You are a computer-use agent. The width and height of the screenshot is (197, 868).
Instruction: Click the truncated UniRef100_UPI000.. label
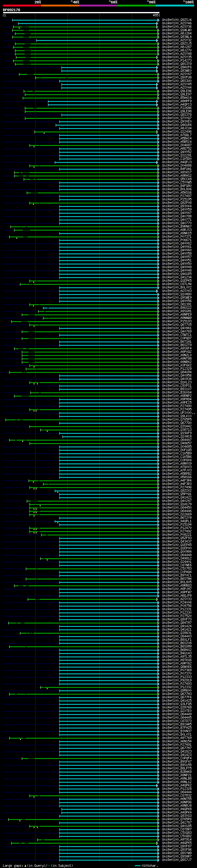[x=179, y=413]
